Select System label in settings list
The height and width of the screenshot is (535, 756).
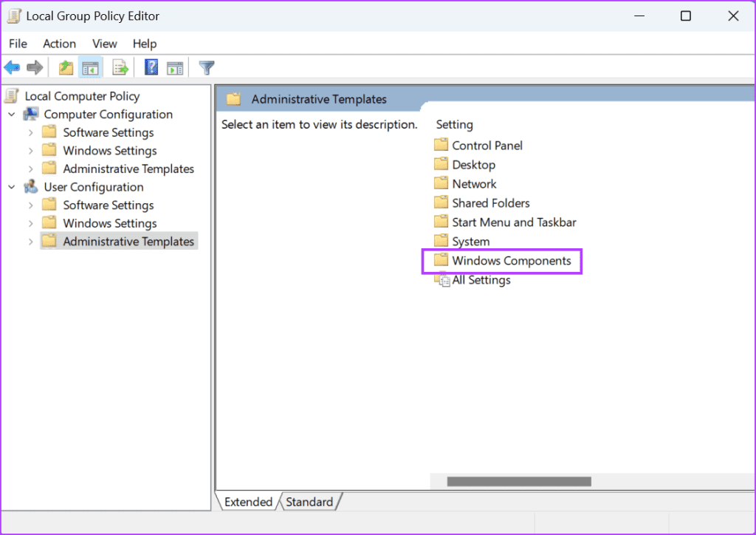470,241
